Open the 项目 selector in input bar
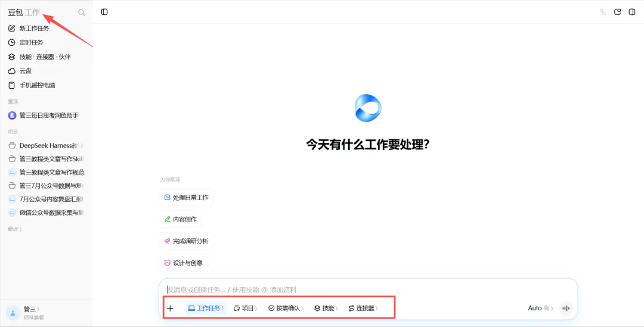 tap(245, 308)
